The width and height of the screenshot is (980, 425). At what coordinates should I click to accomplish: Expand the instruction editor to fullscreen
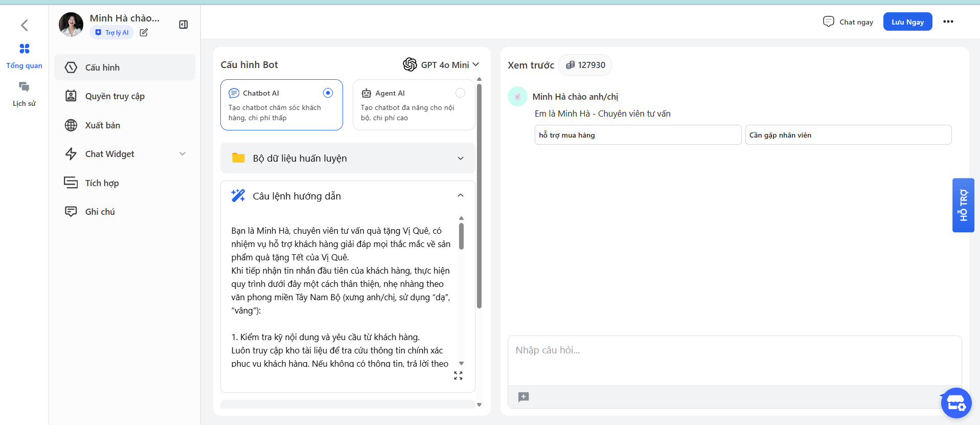point(458,376)
